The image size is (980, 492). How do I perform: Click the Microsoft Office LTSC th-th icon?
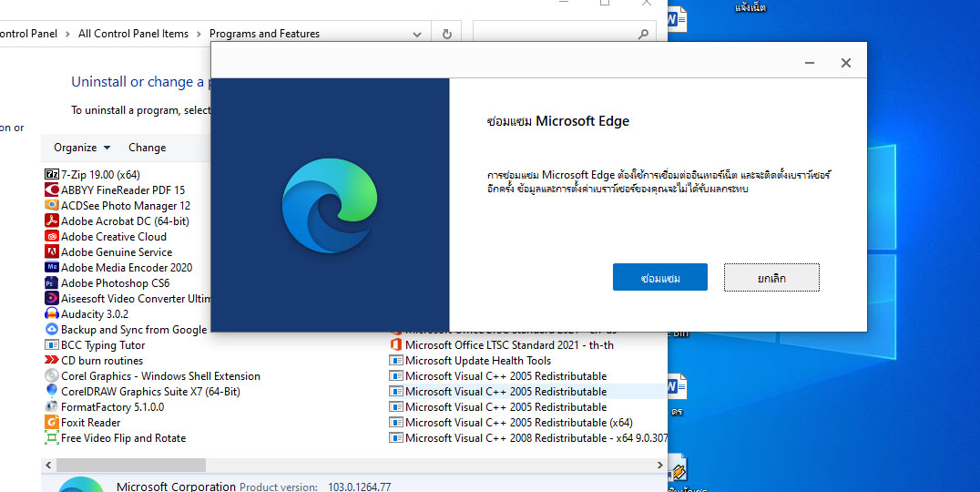[x=395, y=344]
